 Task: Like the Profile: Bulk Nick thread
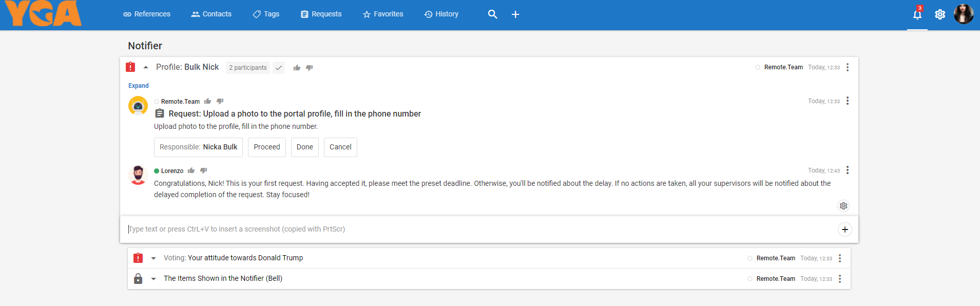point(297,68)
